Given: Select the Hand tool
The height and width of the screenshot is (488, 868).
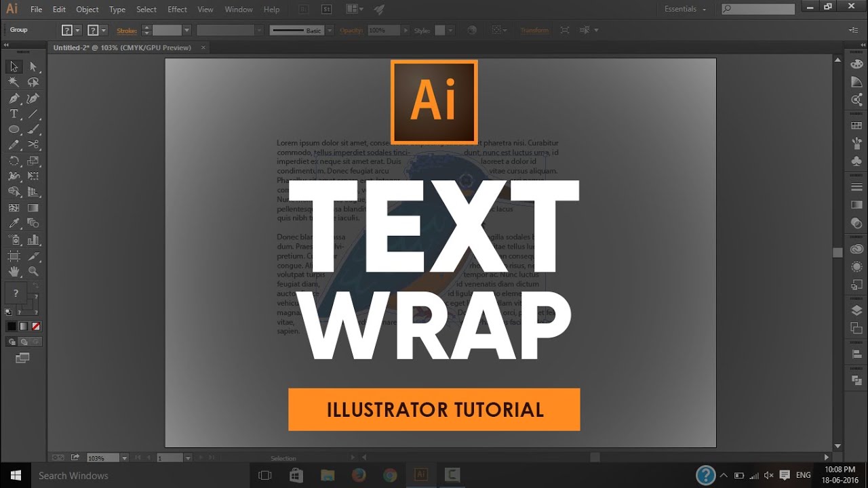Looking at the screenshot, I should pyautogui.click(x=14, y=271).
